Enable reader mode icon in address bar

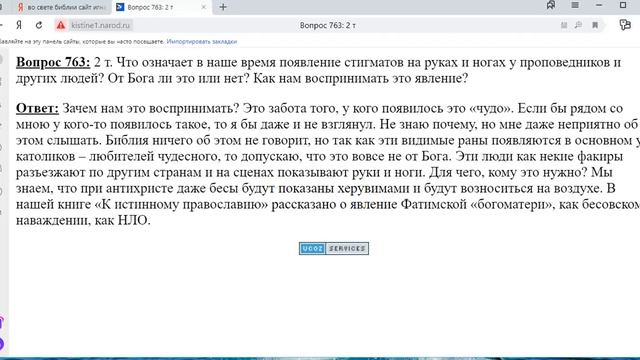click(x=564, y=25)
